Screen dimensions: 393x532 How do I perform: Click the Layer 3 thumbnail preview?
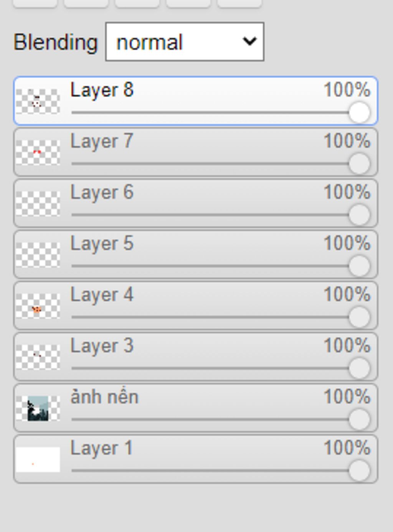click(38, 357)
